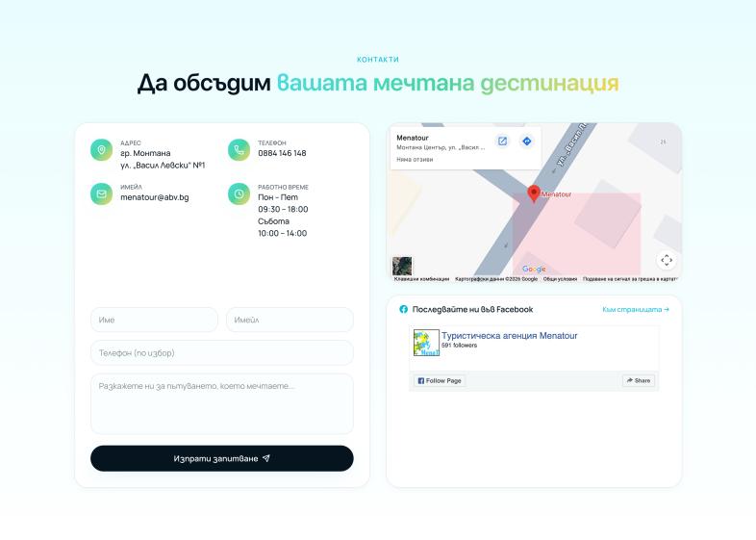Open larger map via Menatour card icon
This screenshot has height=540, width=756.
(x=502, y=141)
